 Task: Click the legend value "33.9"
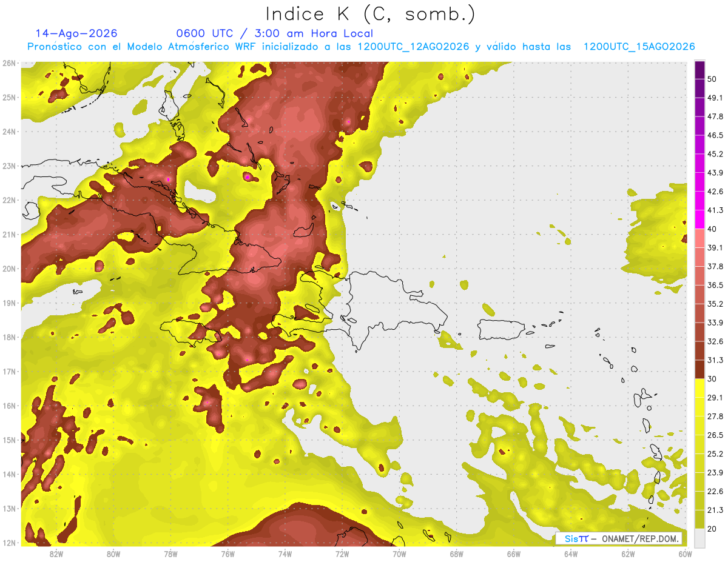tap(715, 322)
